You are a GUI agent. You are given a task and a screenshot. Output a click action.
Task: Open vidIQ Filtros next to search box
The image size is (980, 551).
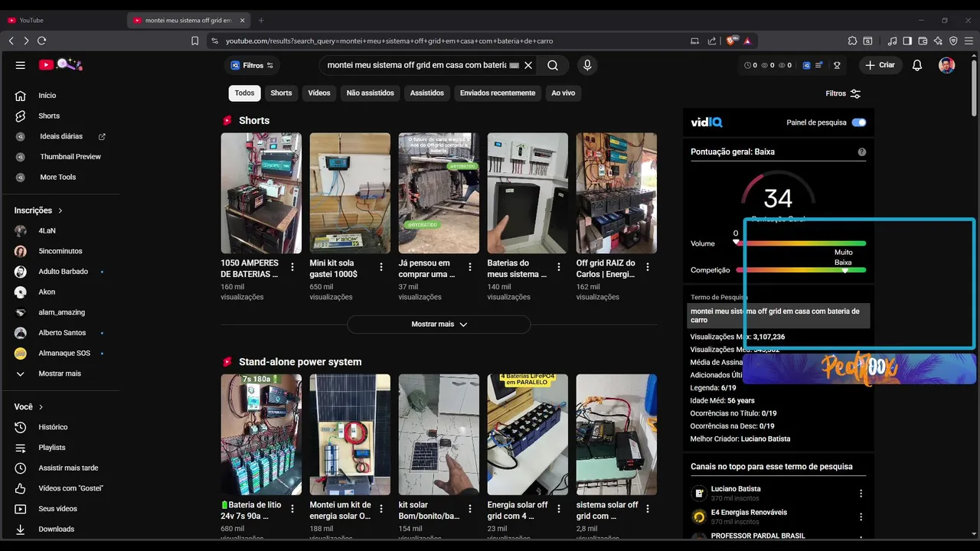tap(252, 66)
